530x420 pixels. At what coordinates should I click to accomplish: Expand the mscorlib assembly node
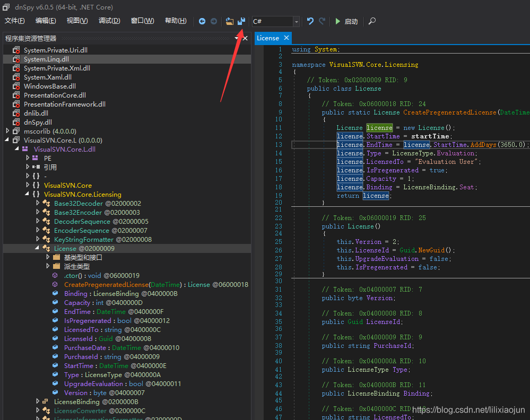tap(7, 131)
